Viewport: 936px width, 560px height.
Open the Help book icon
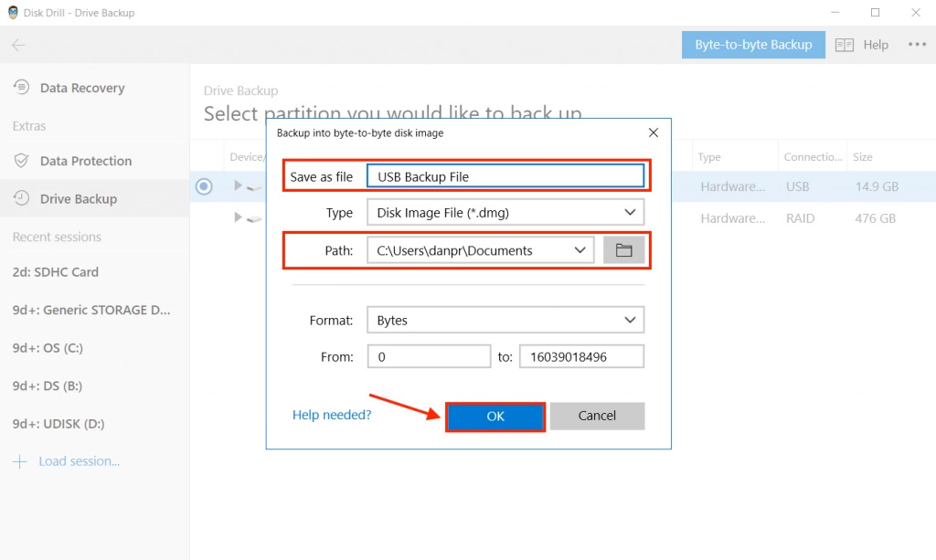(x=844, y=45)
